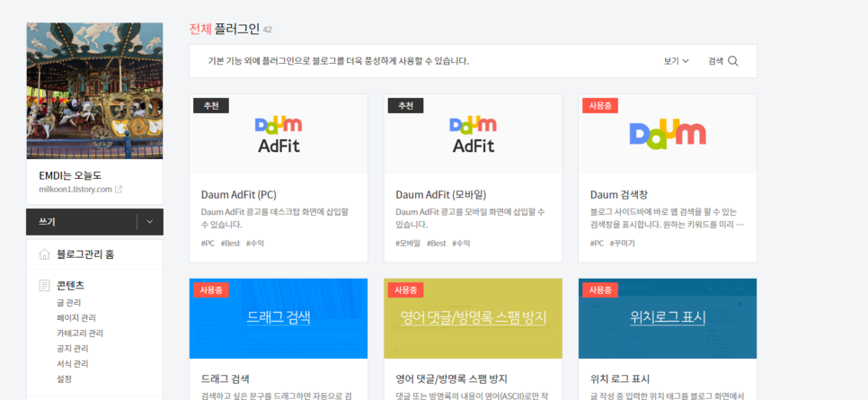Screen dimensions: 868x400
Task: Open the Daum AdFit (모바일) plugin title
Action: [x=441, y=195]
